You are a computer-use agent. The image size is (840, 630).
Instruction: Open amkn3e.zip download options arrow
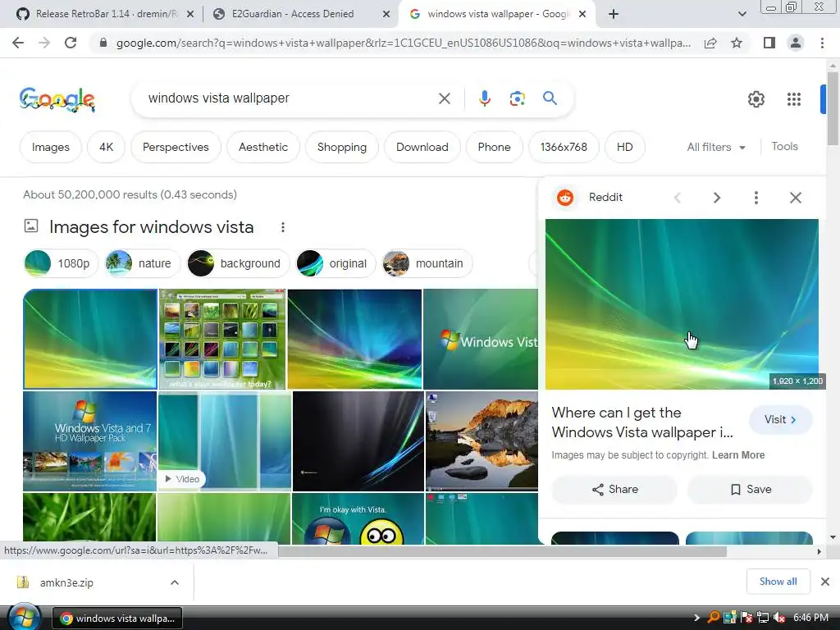pos(175,582)
